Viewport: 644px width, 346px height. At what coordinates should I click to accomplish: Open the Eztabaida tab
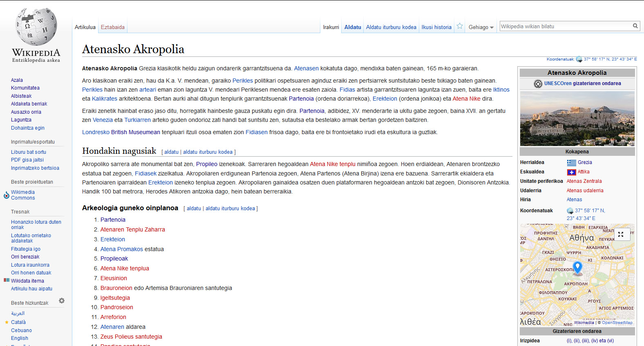[x=113, y=27]
